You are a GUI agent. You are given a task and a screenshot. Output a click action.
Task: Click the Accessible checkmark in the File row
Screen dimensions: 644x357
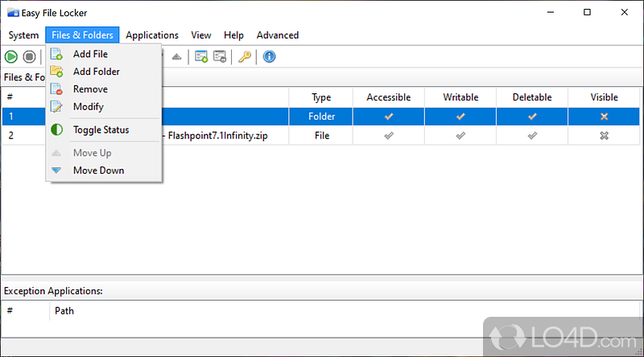pos(389,135)
